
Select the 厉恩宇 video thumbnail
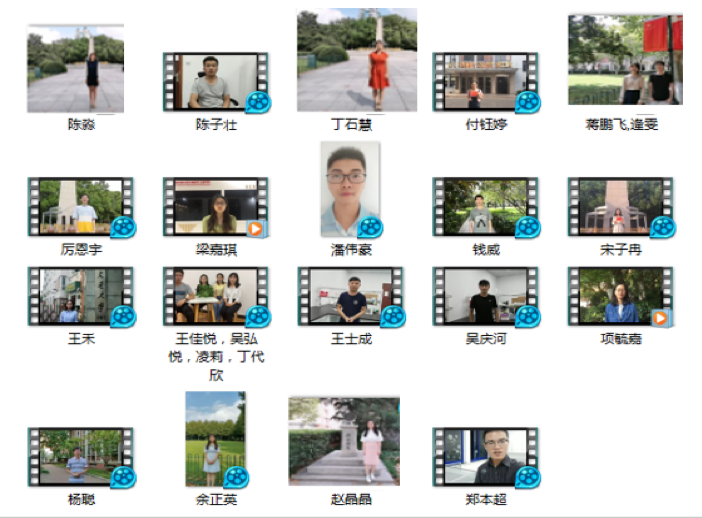(x=78, y=207)
